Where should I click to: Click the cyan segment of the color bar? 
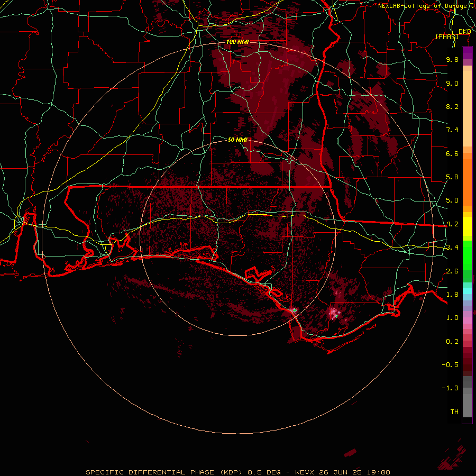coord(467,291)
